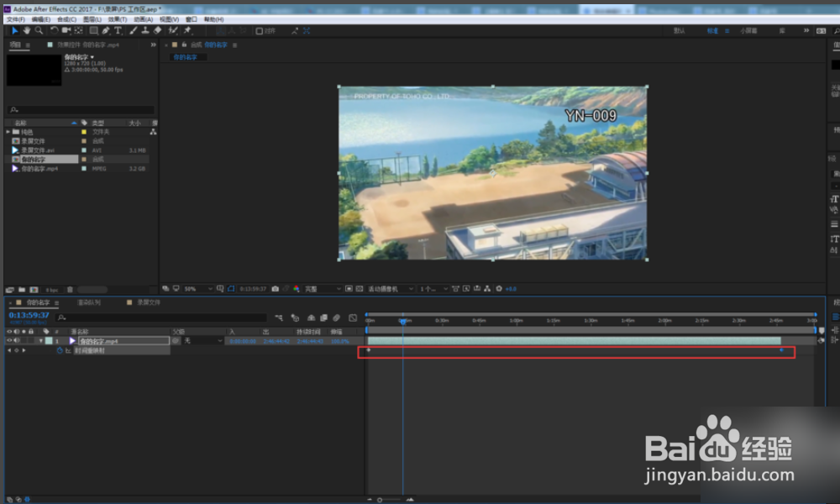Click the new folder icon in Project panel
Screen dimensions: 840x504
coord(22,290)
